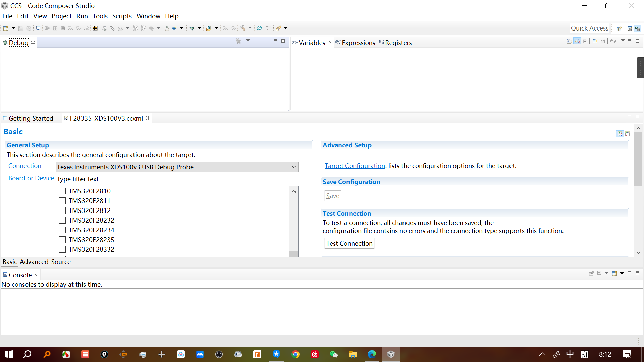Switch to the Expressions tab
This screenshot has width=644, height=362.
(355, 43)
